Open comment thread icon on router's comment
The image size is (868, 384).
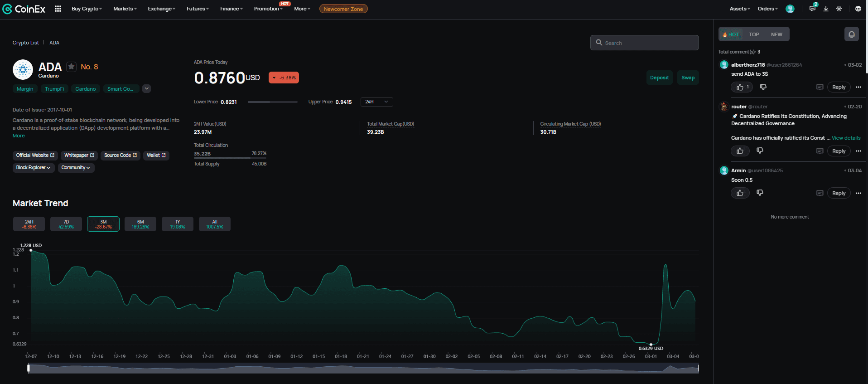(x=820, y=151)
